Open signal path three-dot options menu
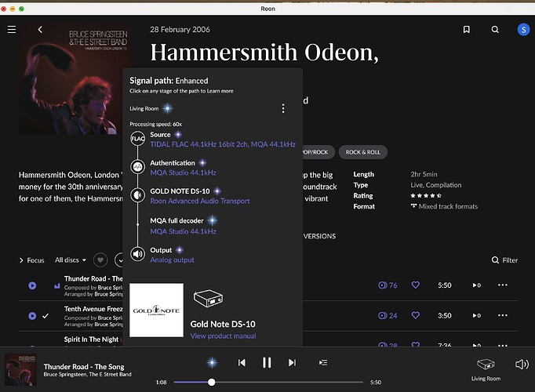This screenshot has width=535, height=392. coord(283,108)
